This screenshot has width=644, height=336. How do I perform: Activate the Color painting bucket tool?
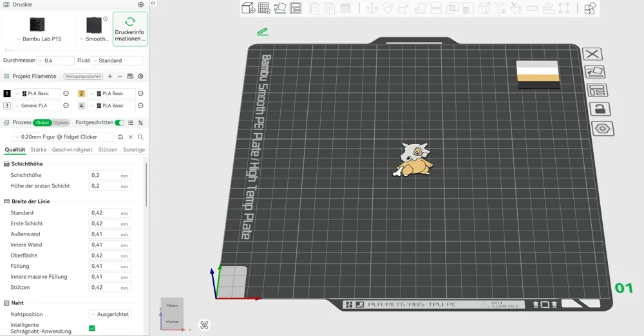pyautogui.click(x=516, y=8)
